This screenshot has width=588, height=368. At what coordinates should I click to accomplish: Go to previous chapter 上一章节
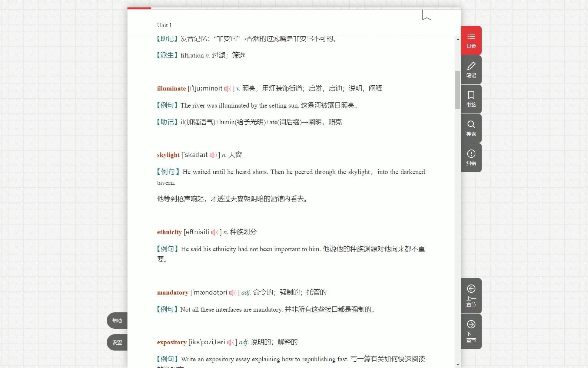471,296
